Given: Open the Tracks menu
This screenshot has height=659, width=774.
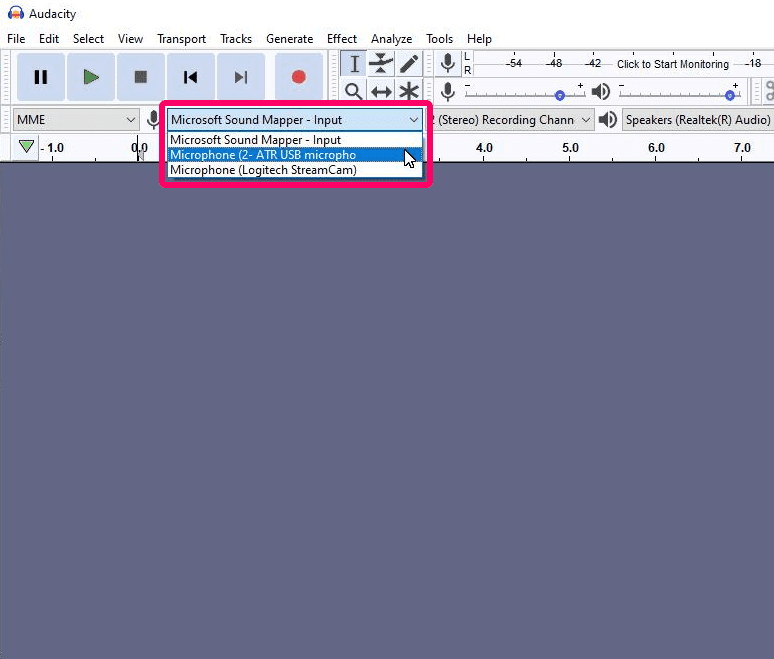Looking at the screenshot, I should [236, 39].
